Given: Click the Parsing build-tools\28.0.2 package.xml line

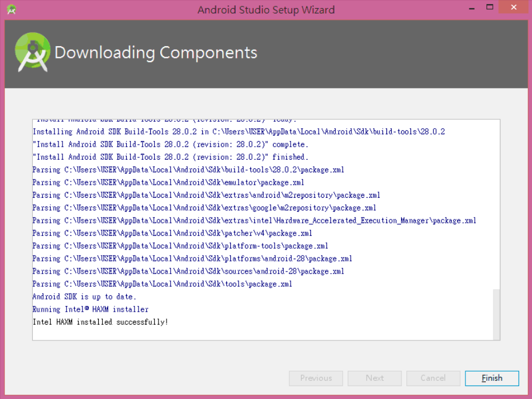Looking at the screenshot, I should [188, 170].
